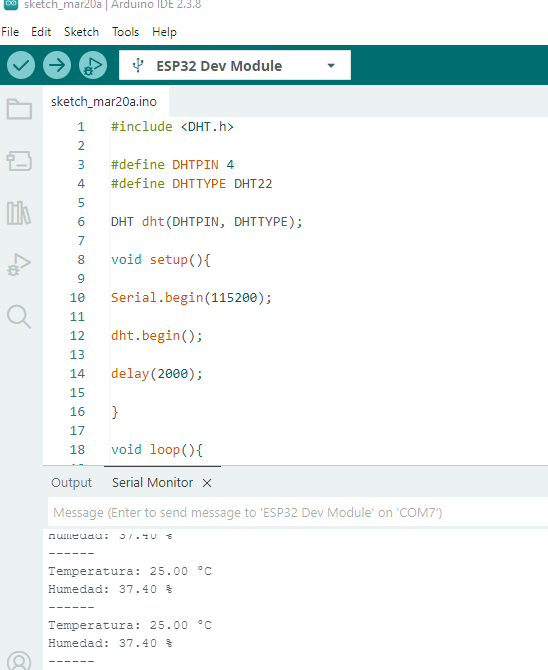Viewport: 548px width, 670px height.
Task: Open the Boards Manager sidebar icon
Action: [x=19, y=161]
